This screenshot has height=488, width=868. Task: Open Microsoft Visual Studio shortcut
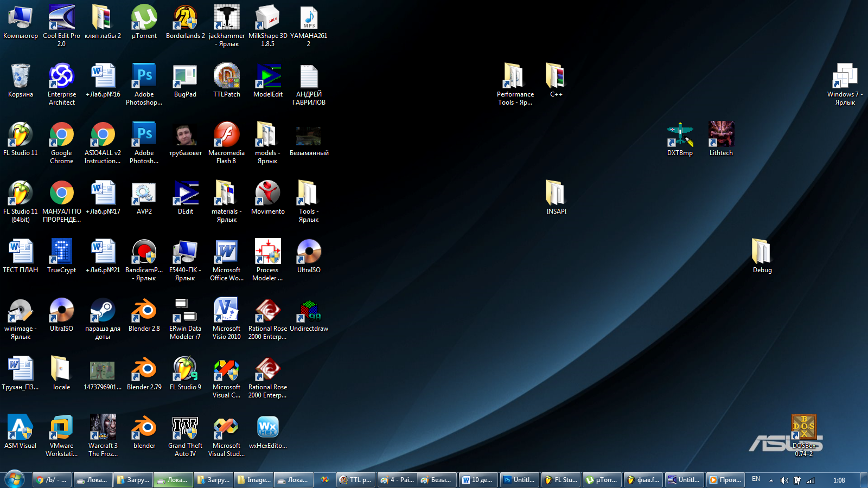pos(227,435)
